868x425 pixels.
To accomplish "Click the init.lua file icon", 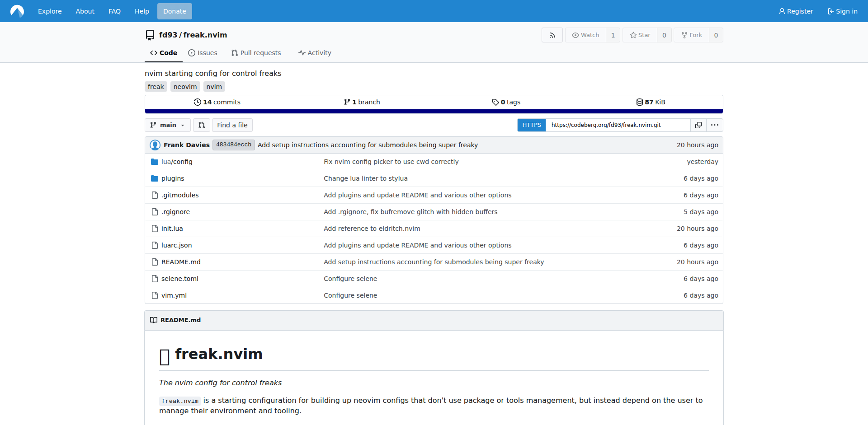I will (x=155, y=229).
